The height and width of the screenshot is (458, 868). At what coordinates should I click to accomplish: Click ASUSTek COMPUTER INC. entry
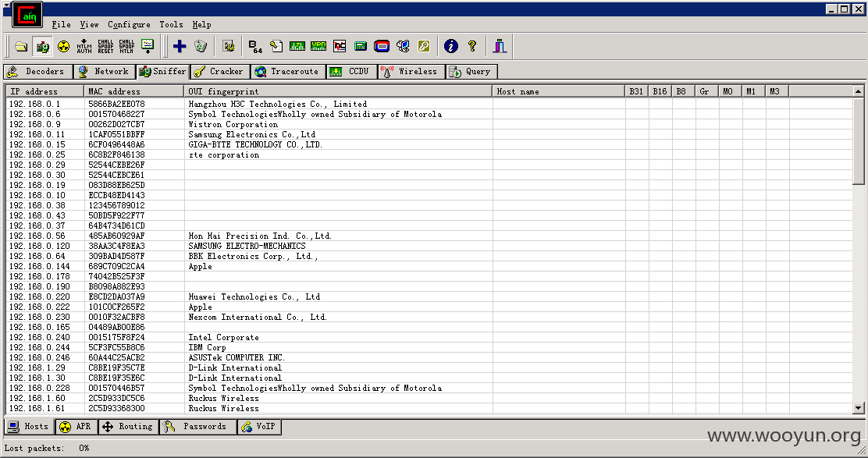[x=237, y=357]
